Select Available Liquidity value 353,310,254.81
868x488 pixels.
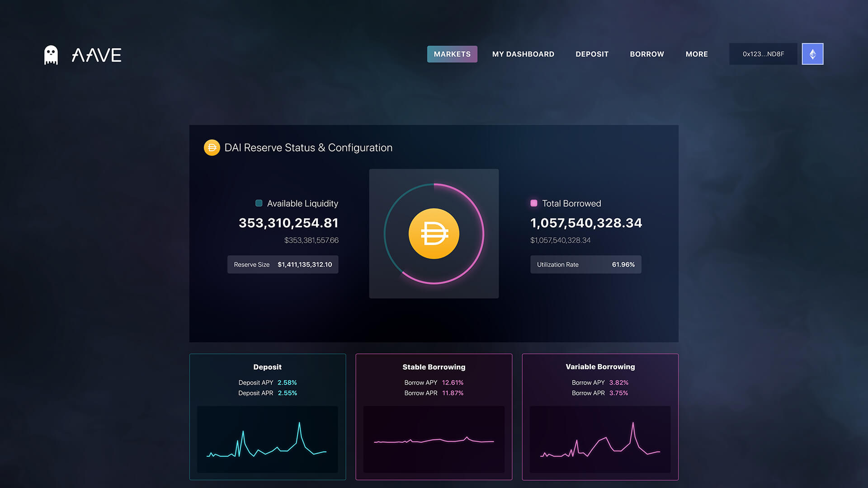(288, 223)
